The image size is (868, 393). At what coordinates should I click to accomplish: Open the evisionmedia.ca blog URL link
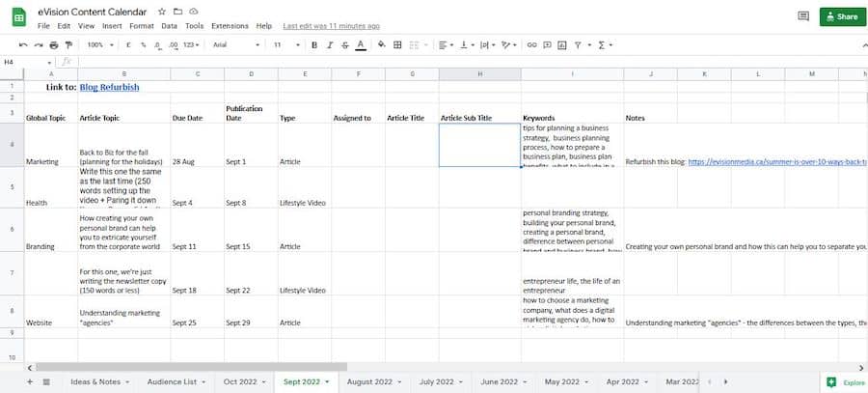(x=777, y=162)
